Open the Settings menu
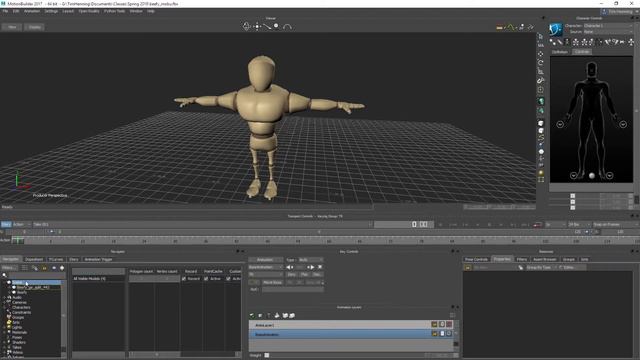Viewport: 640px width, 360px height. pyautogui.click(x=51, y=11)
